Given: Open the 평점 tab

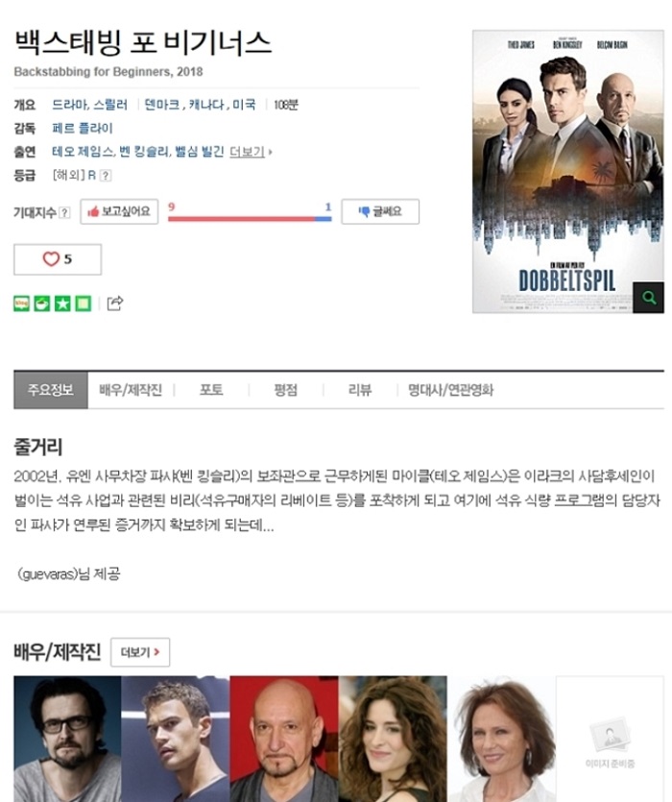Looking at the screenshot, I should tap(285, 390).
